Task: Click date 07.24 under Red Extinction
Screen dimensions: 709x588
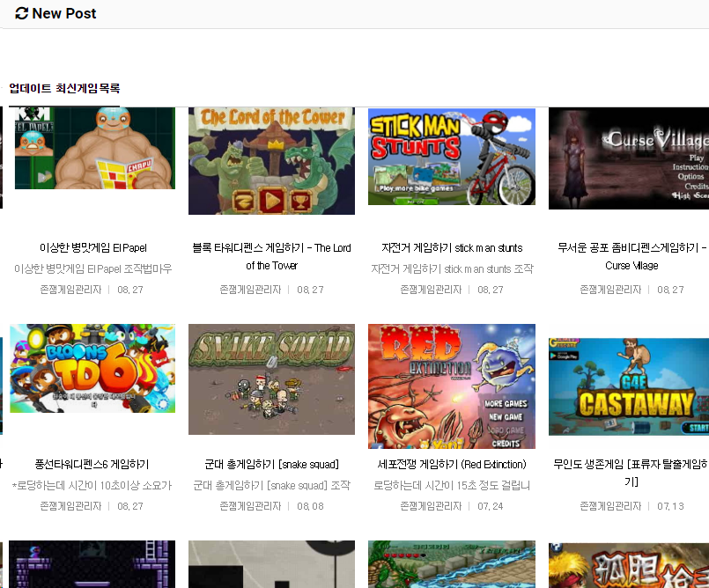Action: [x=491, y=506]
